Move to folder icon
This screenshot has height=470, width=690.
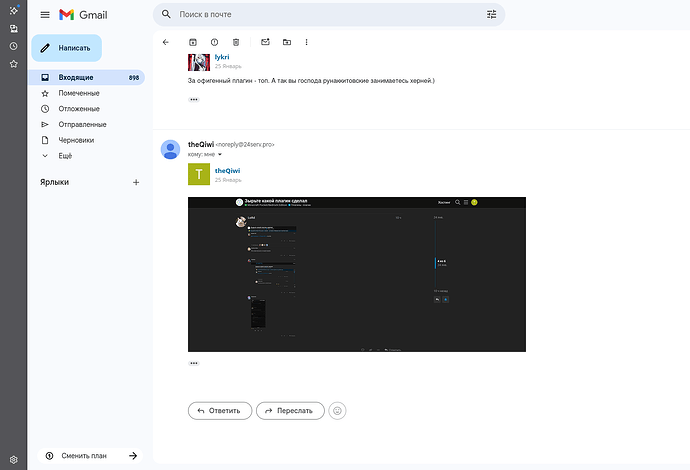coord(287,42)
